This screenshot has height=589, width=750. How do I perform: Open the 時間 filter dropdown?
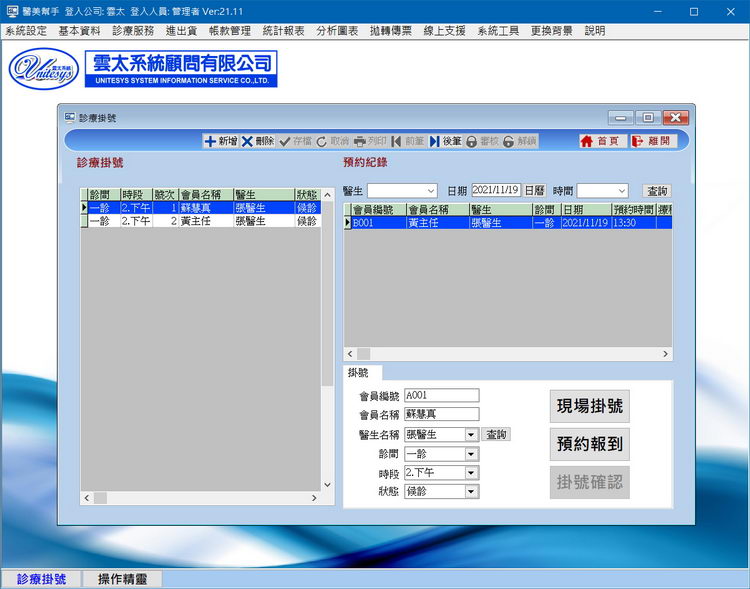(x=621, y=191)
